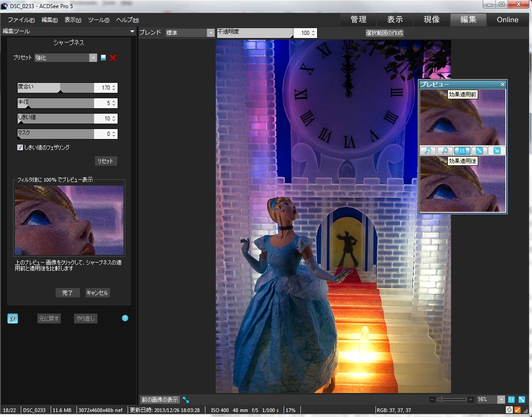Screen dimensions: 532x417
Task: Click the minus zoom button near zoom slider
Action: point(432,400)
